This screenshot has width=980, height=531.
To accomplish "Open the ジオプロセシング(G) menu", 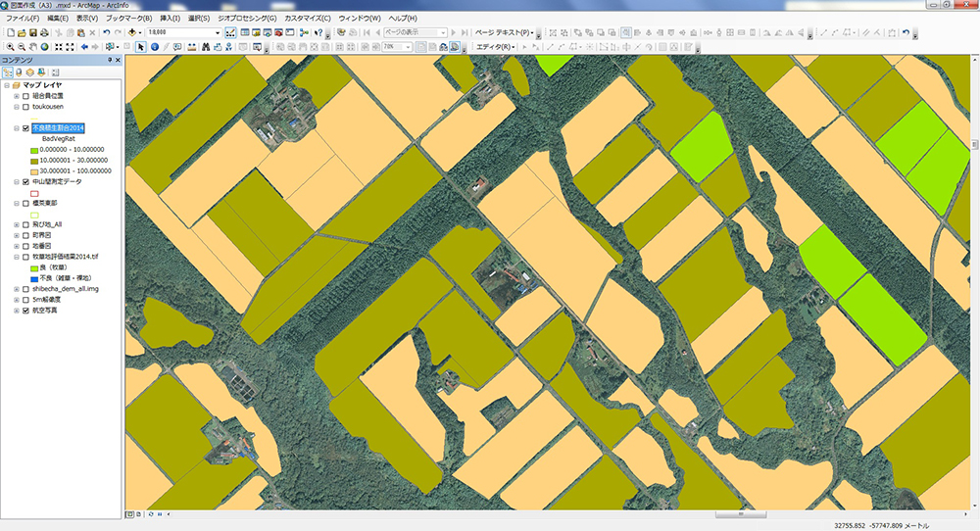I will pos(246,19).
